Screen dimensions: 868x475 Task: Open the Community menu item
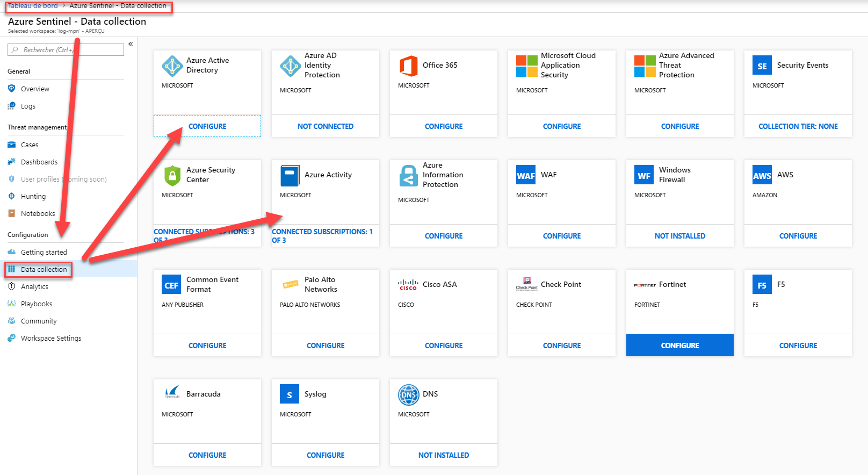(x=39, y=321)
